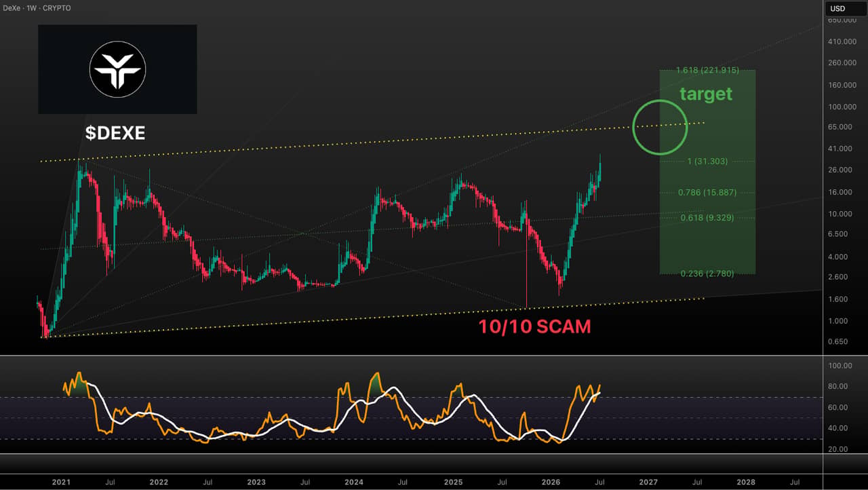Click the 410.000 price axis label
Screen dimensions: 868x490
coord(841,41)
